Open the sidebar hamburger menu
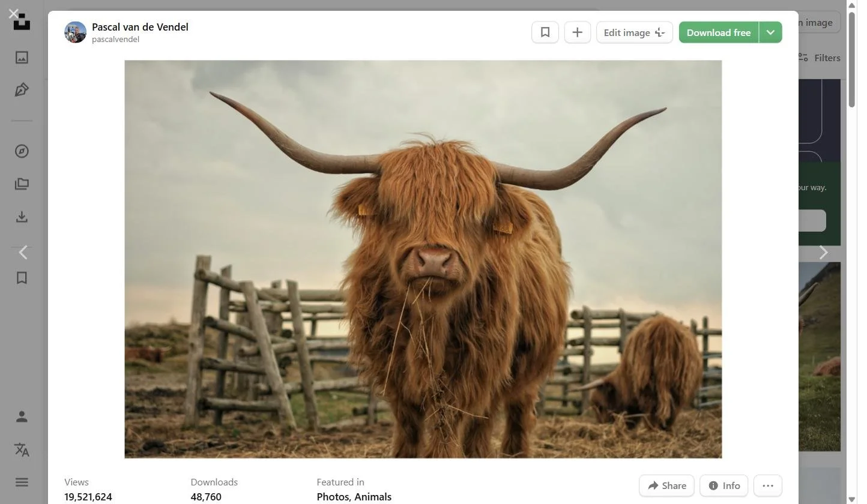This screenshot has width=867, height=504. [x=22, y=482]
